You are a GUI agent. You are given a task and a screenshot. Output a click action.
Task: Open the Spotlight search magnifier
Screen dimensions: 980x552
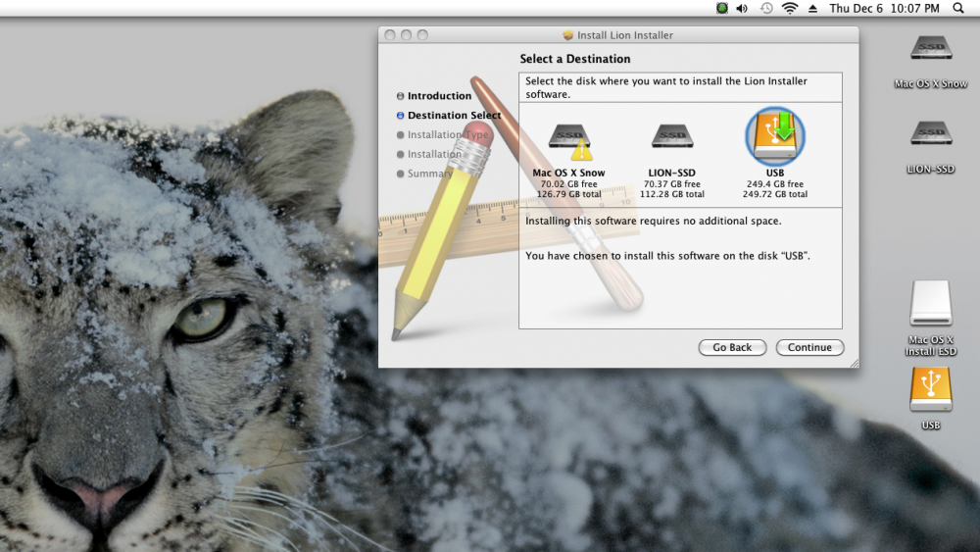[958, 8]
